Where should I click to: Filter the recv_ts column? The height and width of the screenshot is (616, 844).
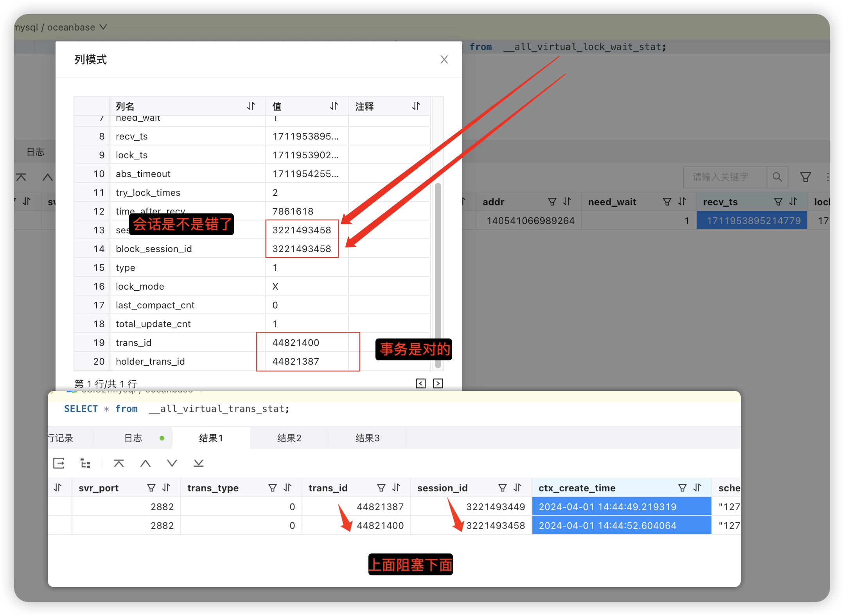(778, 202)
